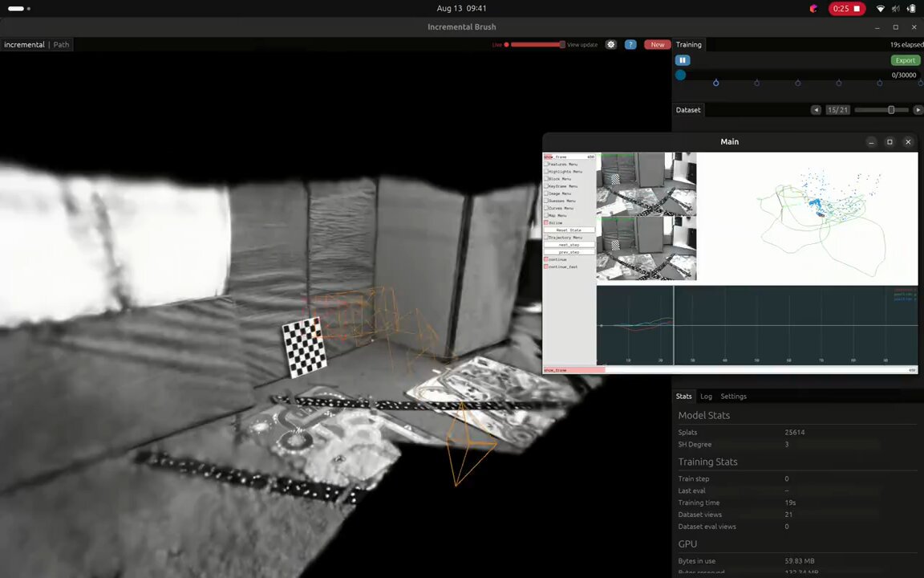Toggle Curves Menu checkbox
The image size is (924, 578).
pos(546,208)
